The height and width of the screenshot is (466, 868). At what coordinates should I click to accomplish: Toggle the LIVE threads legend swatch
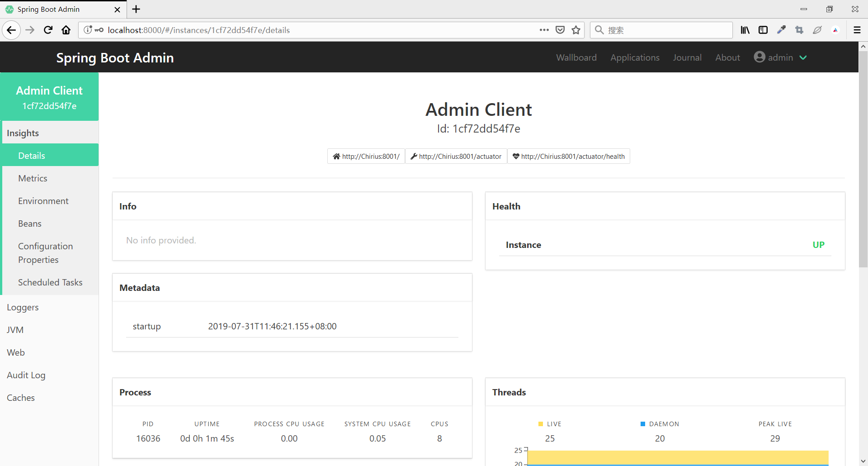click(x=541, y=424)
